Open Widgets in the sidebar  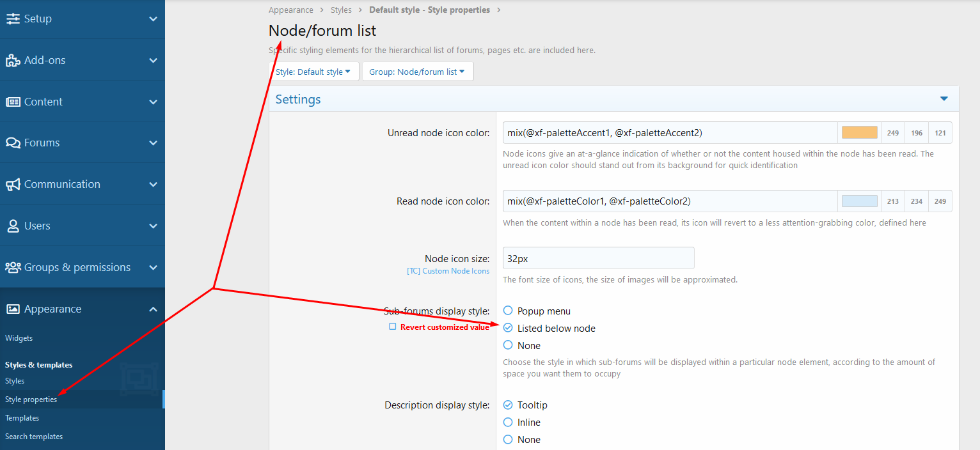19,338
